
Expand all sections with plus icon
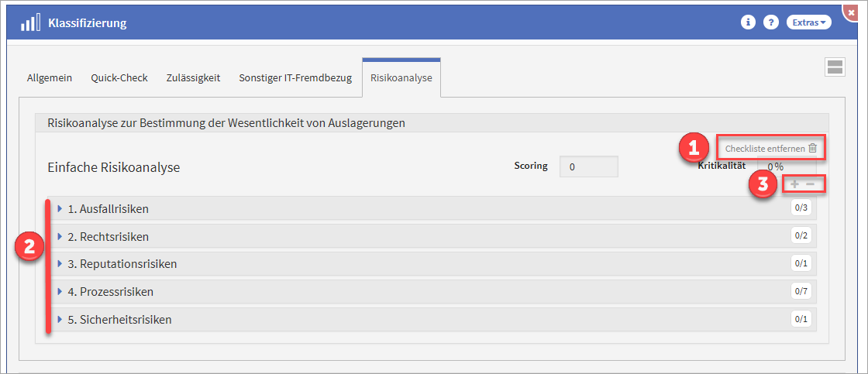(795, 184)
